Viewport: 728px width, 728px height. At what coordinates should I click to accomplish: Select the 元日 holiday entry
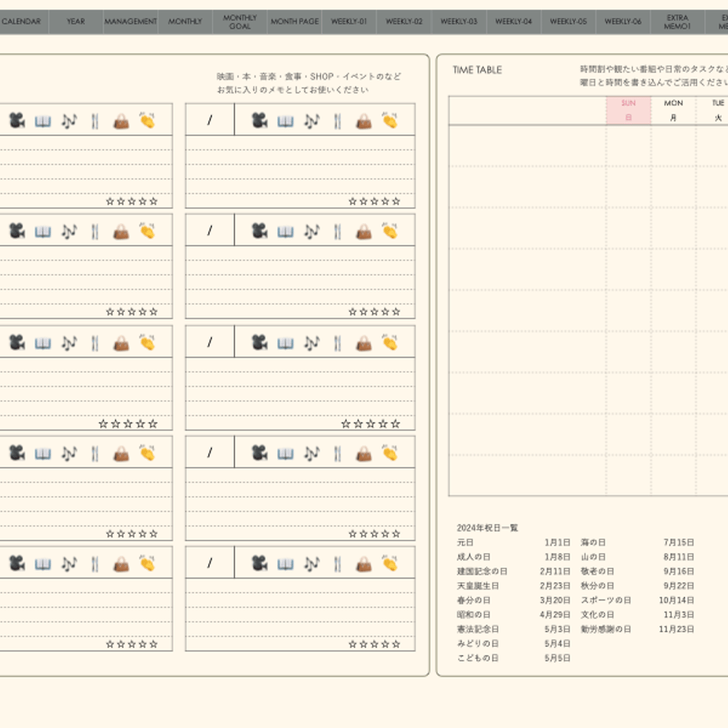[465, 542]
